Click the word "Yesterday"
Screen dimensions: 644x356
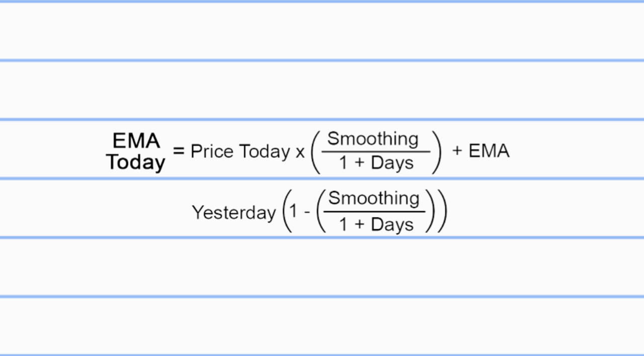[x=234, y=213]
